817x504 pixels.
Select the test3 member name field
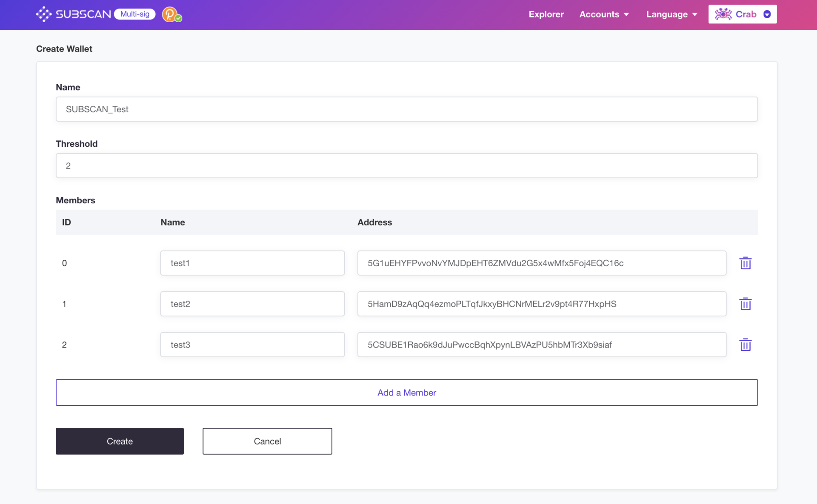(252, 345)
